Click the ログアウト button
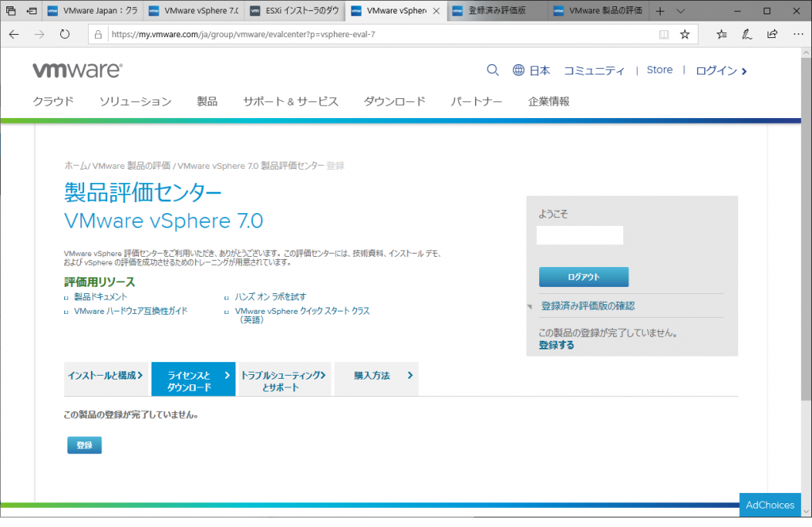Screen dimensions: 812x527 584,277
